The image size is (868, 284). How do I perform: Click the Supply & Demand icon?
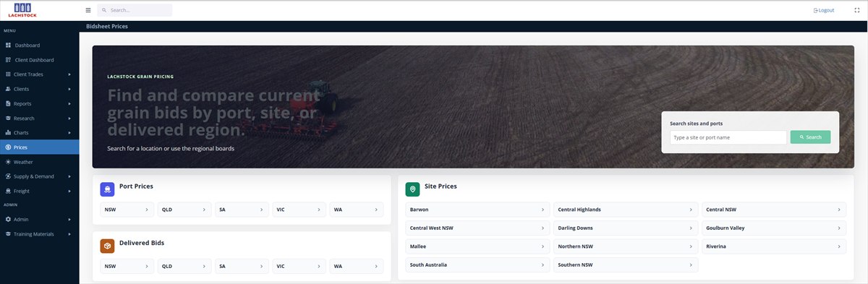[x=8, y=176]
